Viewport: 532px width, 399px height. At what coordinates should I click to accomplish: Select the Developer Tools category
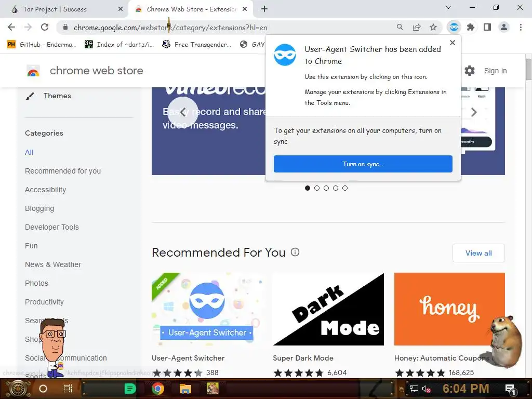point(52,227)
